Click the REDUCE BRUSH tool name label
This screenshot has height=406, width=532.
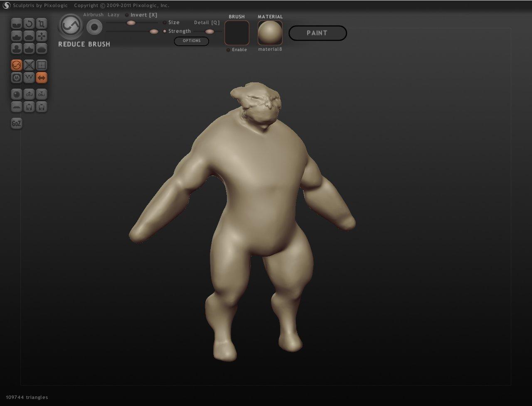click(84, 44)
